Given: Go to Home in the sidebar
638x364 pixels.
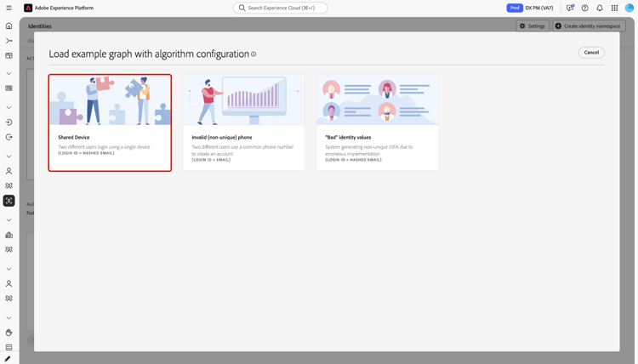Looking at the screenshot, I should [x=9, y=26].
